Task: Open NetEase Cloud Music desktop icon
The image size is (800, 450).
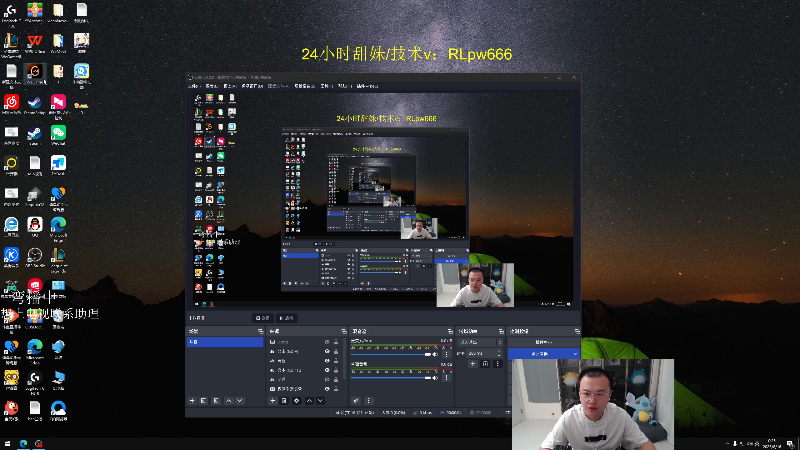Action: [x=11, y=103]
